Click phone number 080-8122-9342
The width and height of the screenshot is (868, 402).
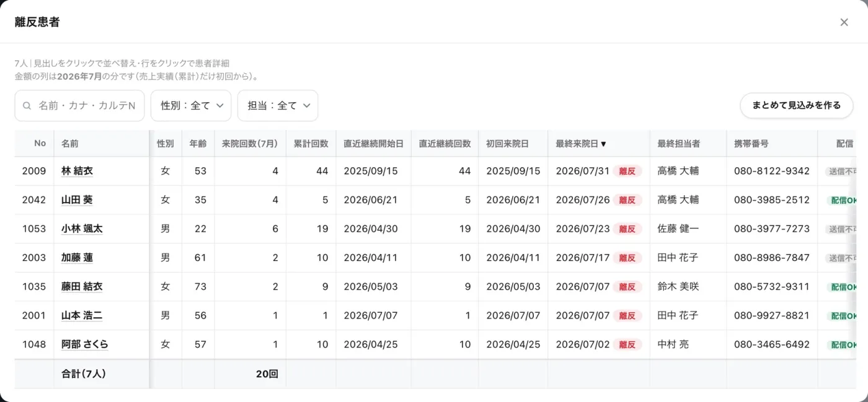pos(772,171)
